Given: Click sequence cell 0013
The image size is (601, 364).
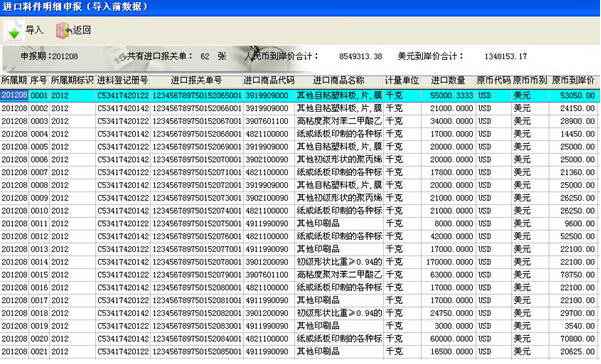Looking at the screenshot, I should pos(39,249).
